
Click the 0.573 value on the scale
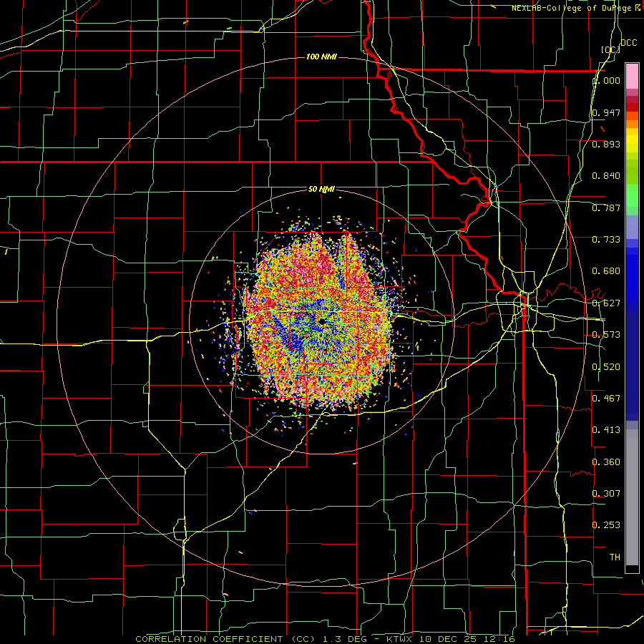[x=606, y=334]
